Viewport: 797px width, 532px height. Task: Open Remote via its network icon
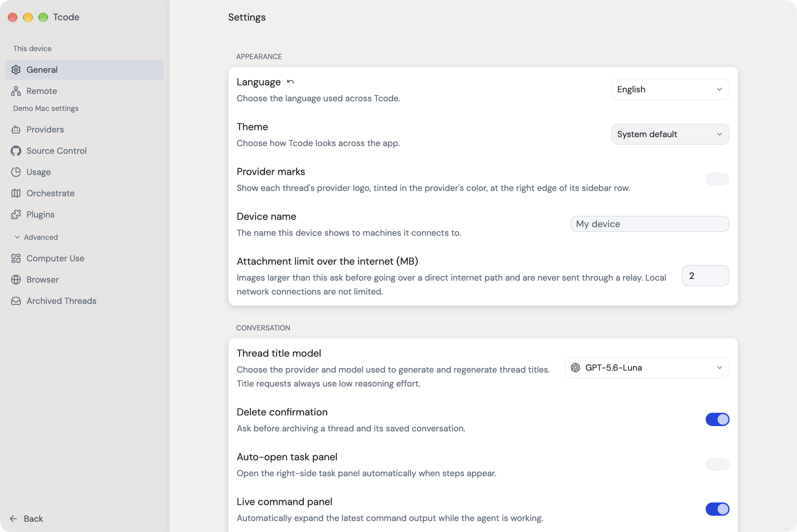(16, 91)
